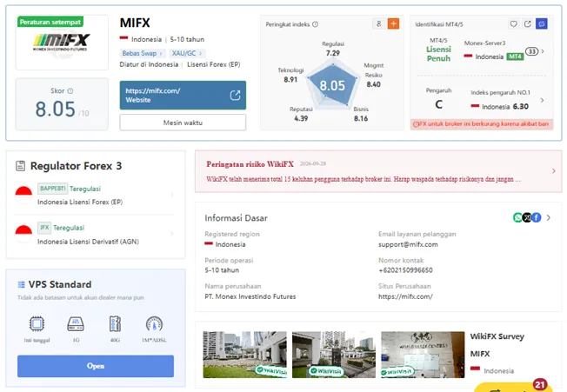Open the Bebas Swap tag
This screenshot has width=567, height=392.
point(142,53)
